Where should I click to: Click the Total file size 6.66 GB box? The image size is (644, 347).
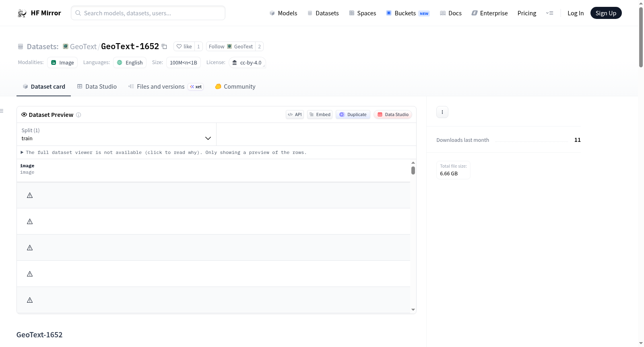453,170
